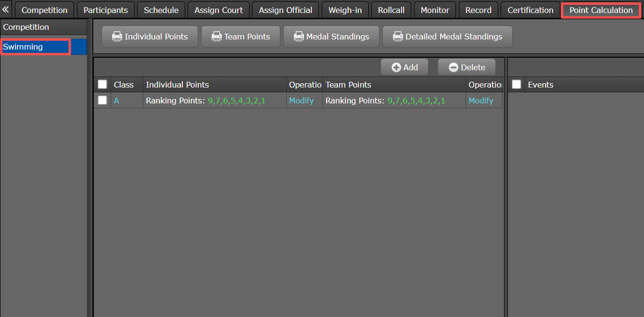Check the select-all checkbox in the Events panel
This screenshot has width=644, height=317.
point(516,84)
